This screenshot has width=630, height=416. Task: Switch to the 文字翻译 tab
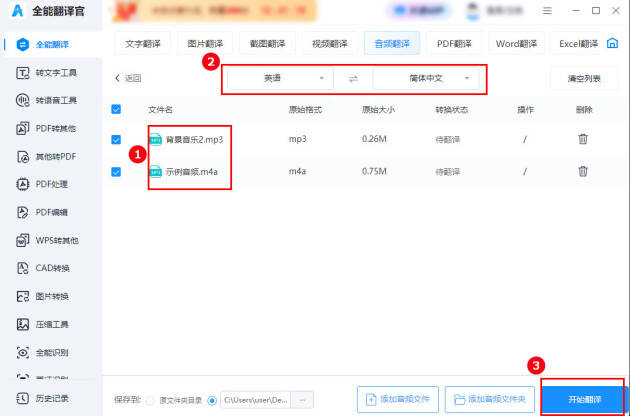(143, 43)
